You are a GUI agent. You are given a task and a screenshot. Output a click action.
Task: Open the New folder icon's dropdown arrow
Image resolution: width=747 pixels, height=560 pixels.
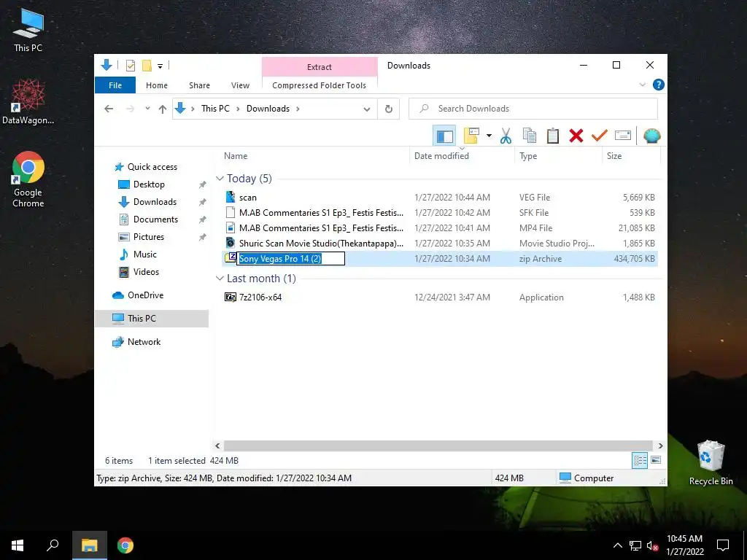489,136
